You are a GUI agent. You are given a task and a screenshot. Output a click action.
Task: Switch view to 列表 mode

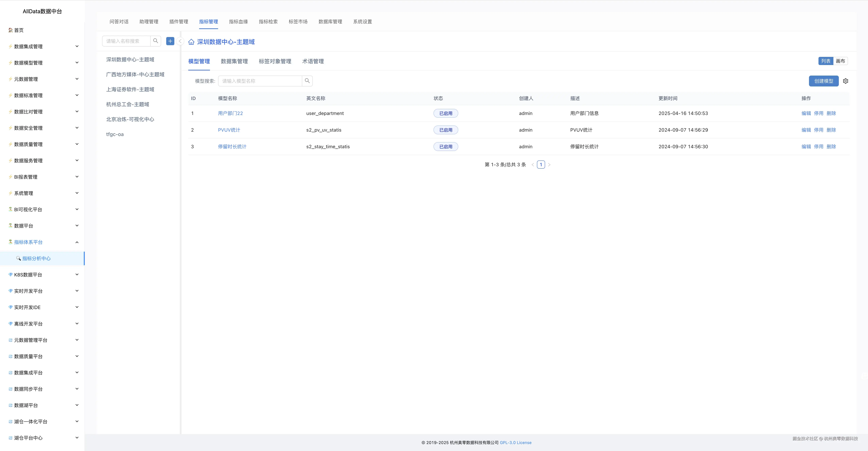tap(826, 61)
